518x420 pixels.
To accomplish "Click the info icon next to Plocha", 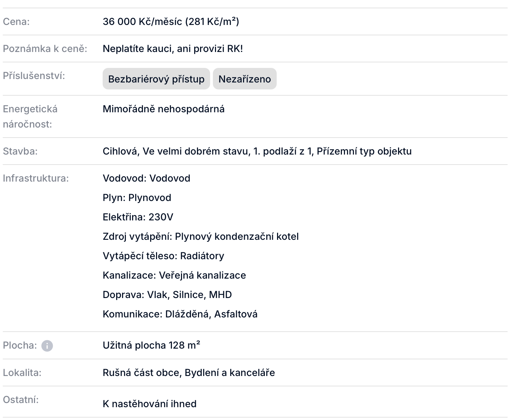I will (x=47, y=346).
